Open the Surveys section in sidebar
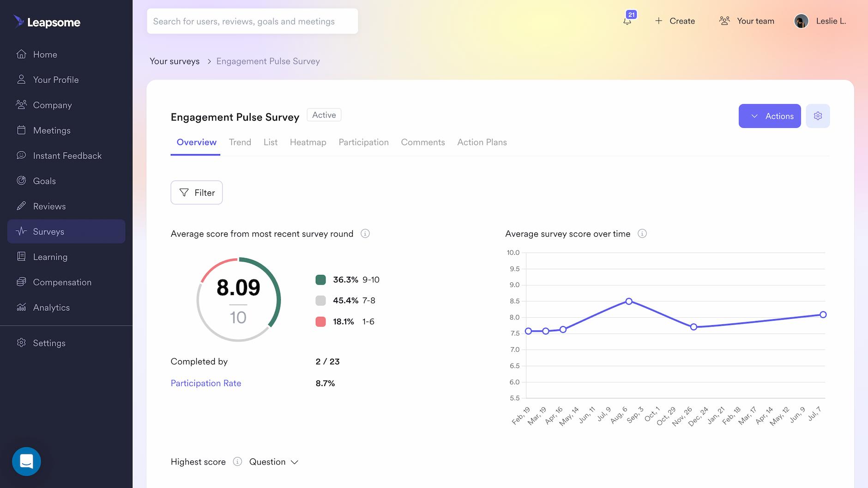Image resolution: width=868 pixels, height=488 pixels. (48, 231)
